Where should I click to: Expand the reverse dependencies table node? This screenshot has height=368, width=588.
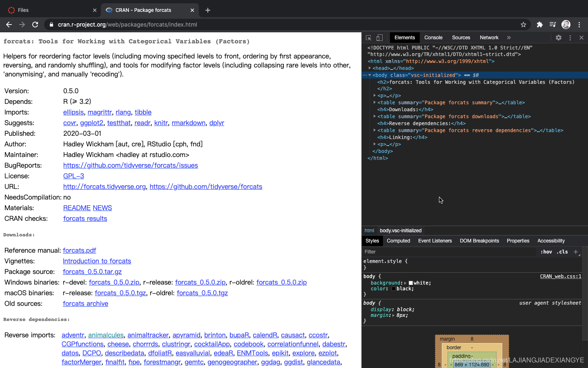374,130
